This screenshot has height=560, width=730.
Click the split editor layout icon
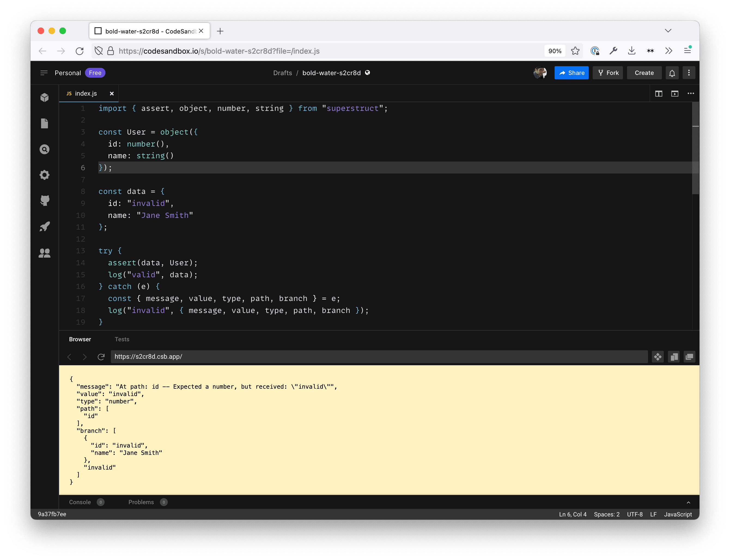(659, 93)
